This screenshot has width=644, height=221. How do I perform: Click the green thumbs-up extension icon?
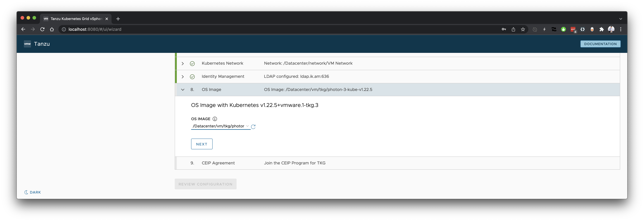563,29
